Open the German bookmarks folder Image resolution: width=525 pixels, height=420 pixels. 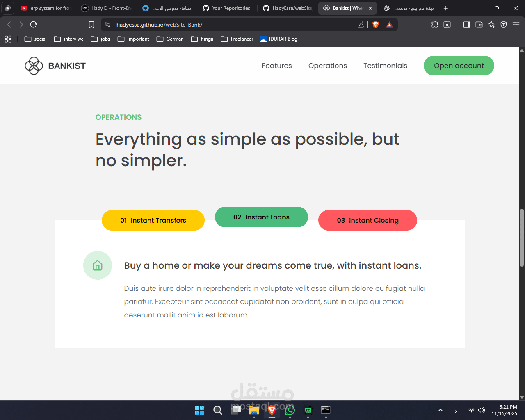170,39
